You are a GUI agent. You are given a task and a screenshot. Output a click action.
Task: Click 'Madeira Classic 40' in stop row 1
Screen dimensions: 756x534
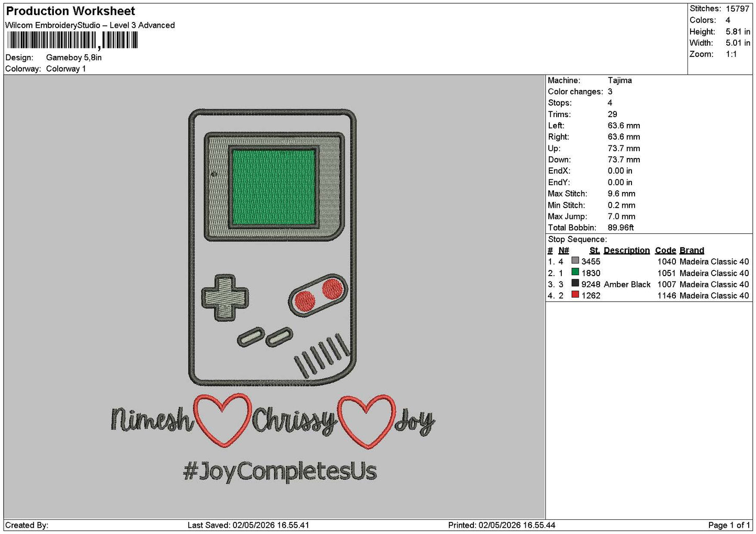click(x=714, y=262)
